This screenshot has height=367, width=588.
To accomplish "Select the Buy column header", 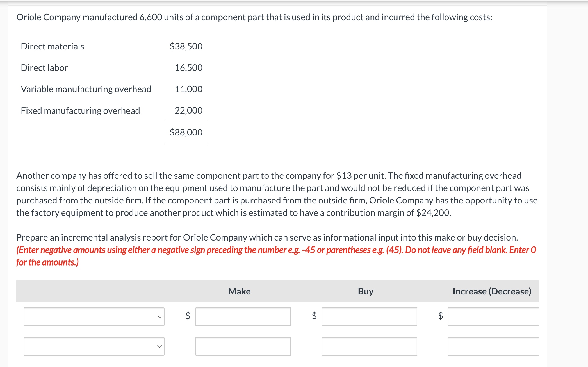I will [x=365, y=291].
